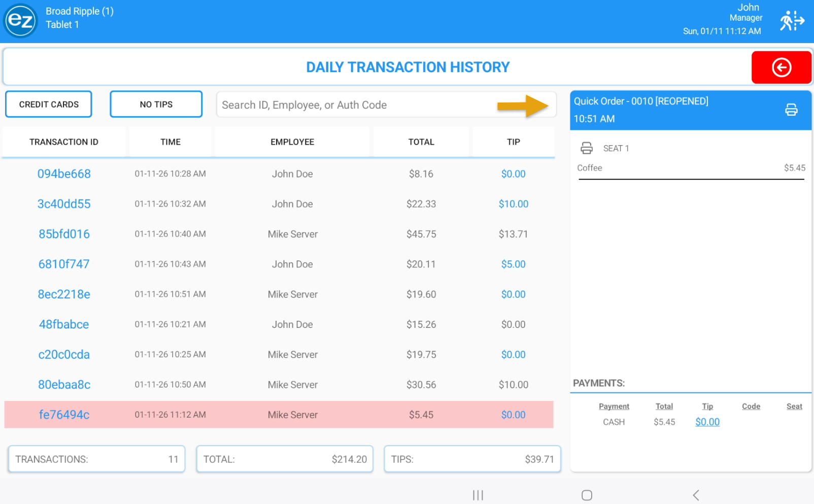Screen dimensions: 814x504
Task: Filter by CREDIT CARDS
Action: 49,104
